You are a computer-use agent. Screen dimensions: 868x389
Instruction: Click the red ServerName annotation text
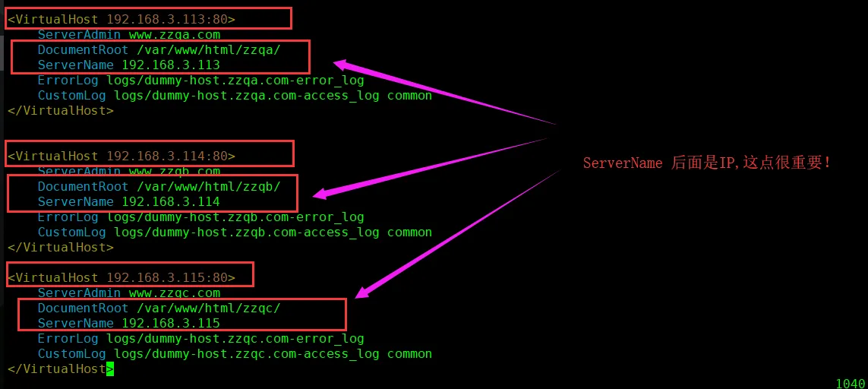(707, 163)
